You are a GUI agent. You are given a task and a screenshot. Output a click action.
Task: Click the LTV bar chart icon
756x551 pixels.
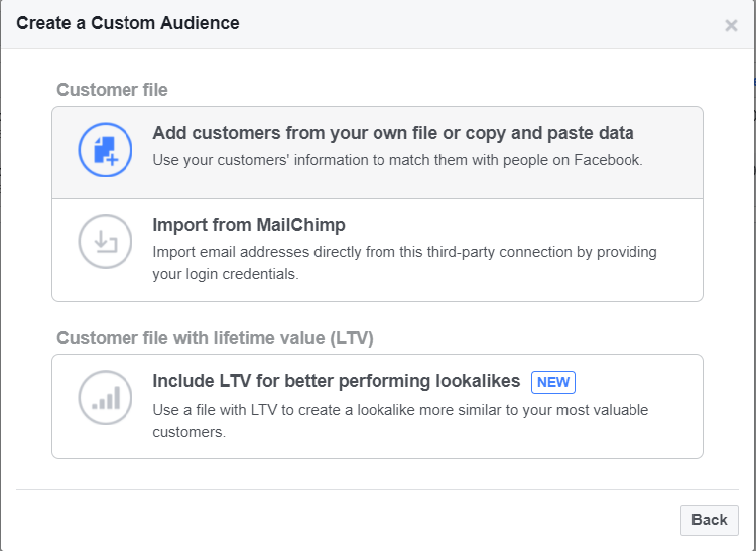[x=105, y=398]
